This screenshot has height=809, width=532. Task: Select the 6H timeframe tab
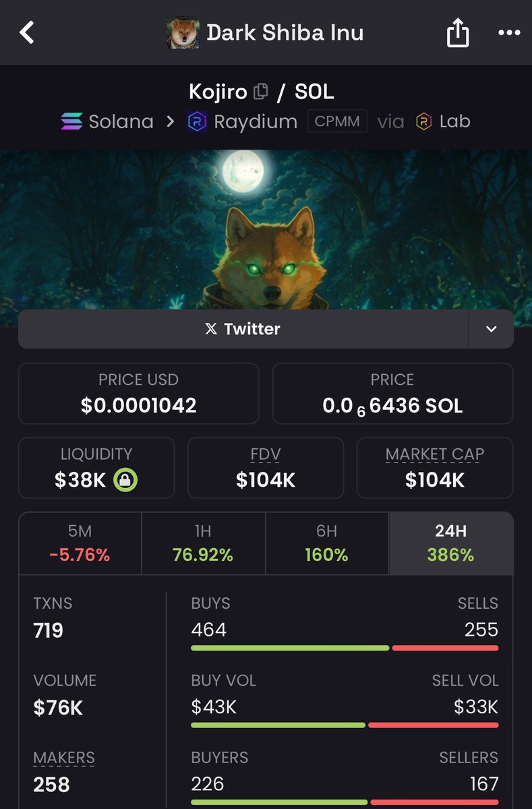click(327, 543)
